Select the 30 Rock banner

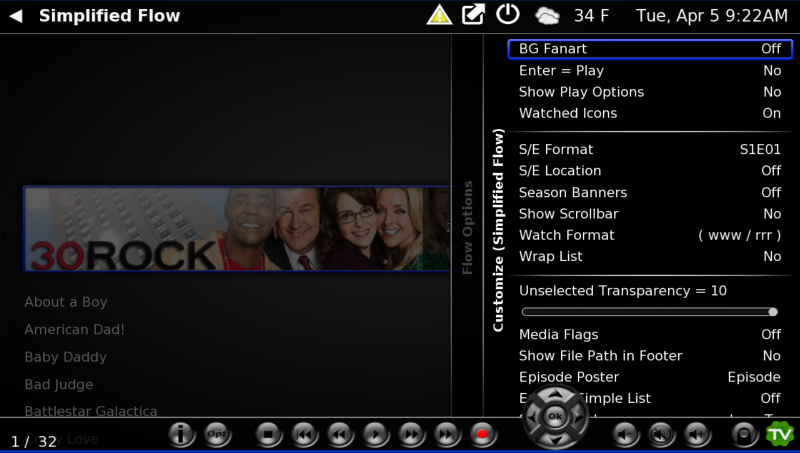pyautogui.click(x=237, y=229)
